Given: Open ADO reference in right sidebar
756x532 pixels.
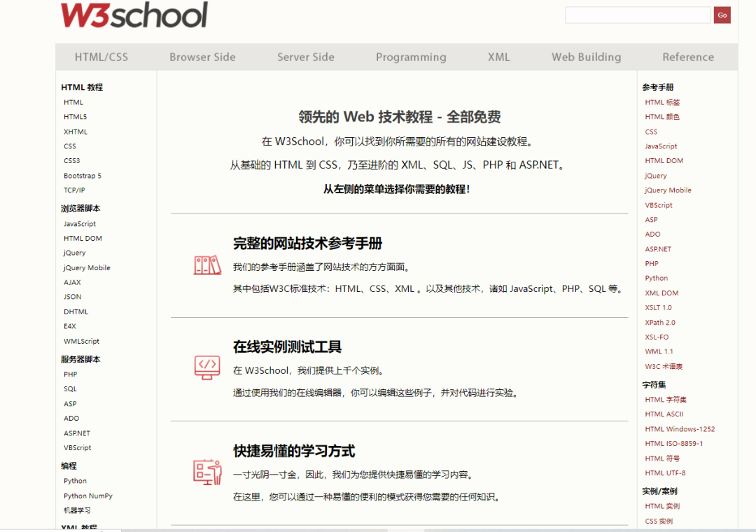Looking at the screenshot, I should 653,234.
